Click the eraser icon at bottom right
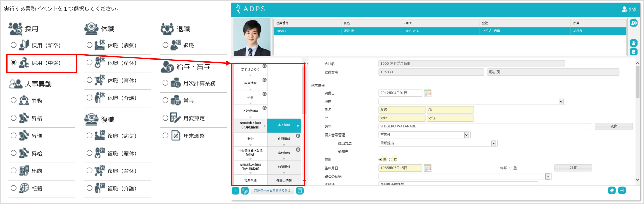The image size is (644, 204). click(x=612, y=190)
